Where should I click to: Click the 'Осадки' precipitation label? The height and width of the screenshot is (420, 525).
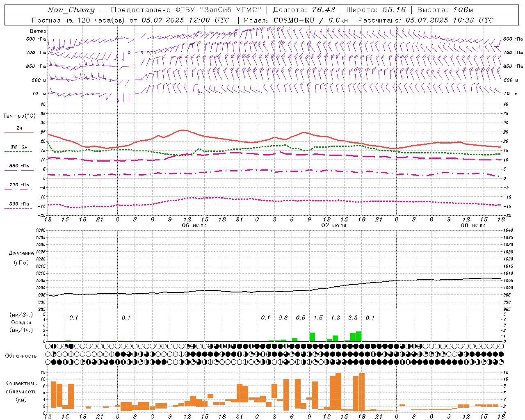[x=21, y=323]
